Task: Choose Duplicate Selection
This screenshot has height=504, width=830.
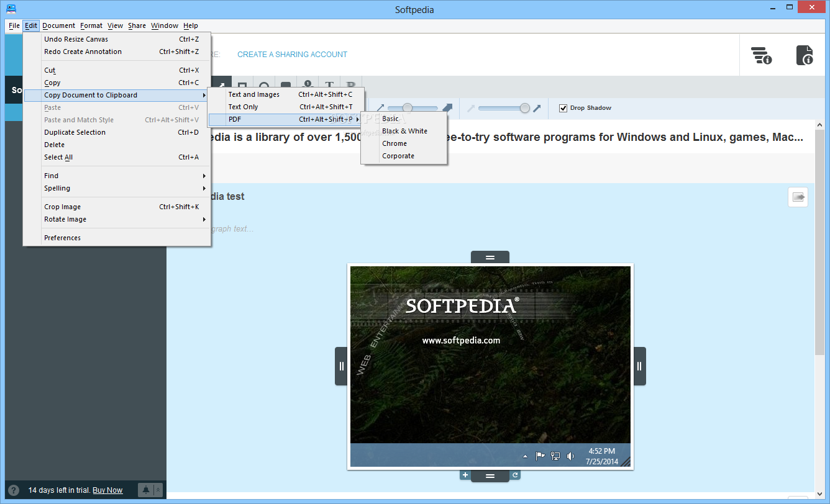Action: pos(117,132)
